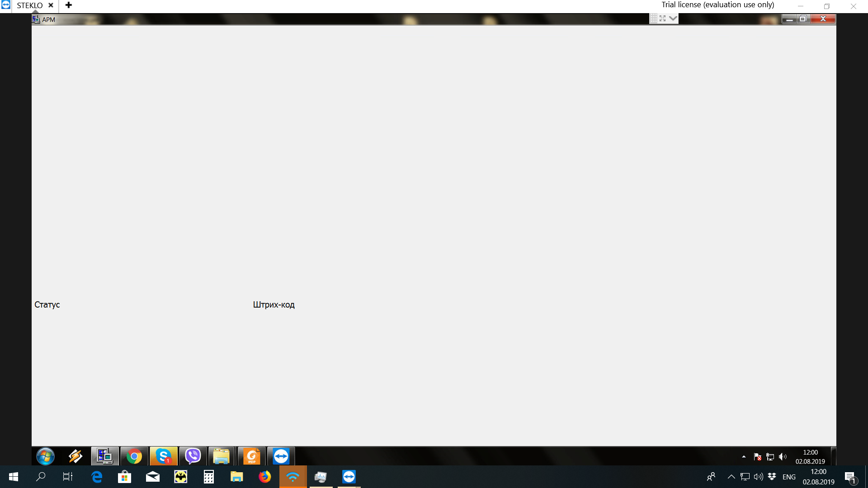868x488 pixels.
Task: Open Action Center flag in remote tray
Action: pos(758,457)
